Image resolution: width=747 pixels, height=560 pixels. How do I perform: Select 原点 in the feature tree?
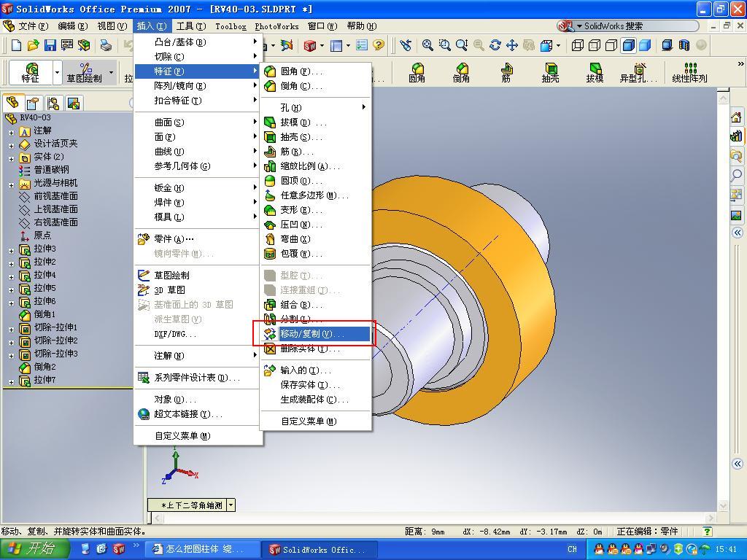coord(42,236)
